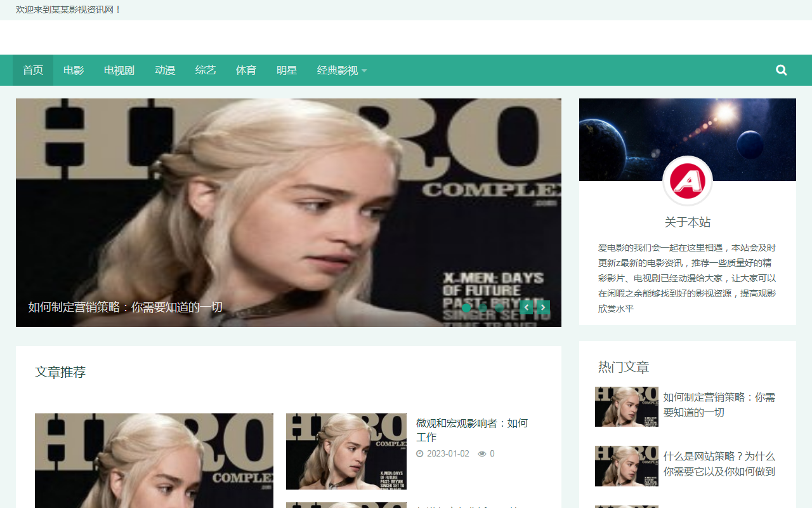Click hot-article thumbnail for 如何制定营销策略
This screenshot has height=508, width=812.
(x=627, y=407)
